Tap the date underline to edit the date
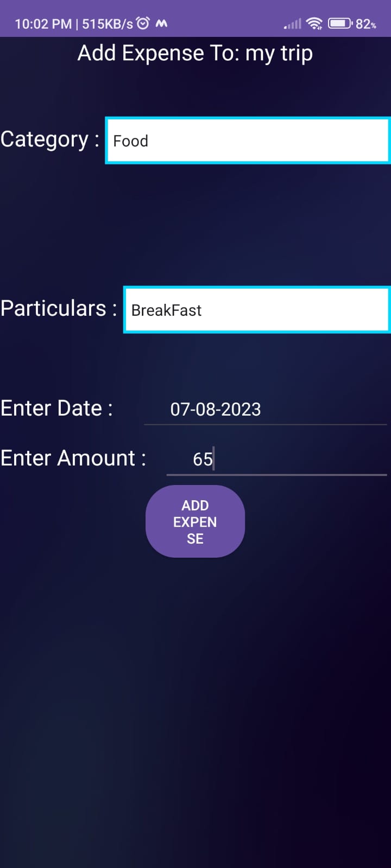This screenshot has width=391, height=868. [266, 424]
